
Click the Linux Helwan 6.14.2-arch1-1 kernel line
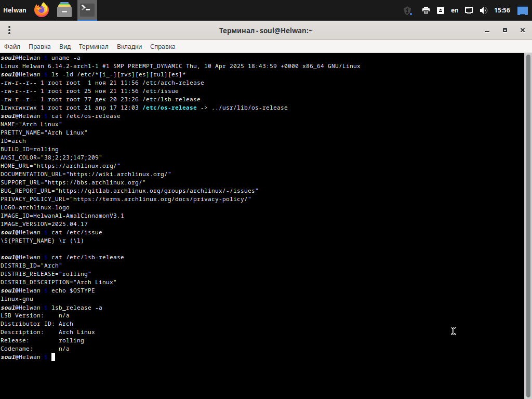(x=180, y=66)
